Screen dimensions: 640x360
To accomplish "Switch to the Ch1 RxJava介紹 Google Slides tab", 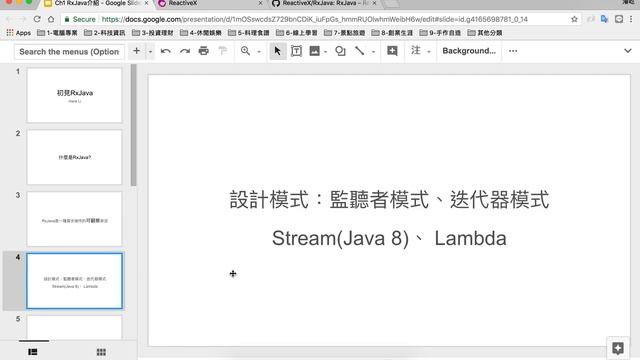I will click(96, 3).
